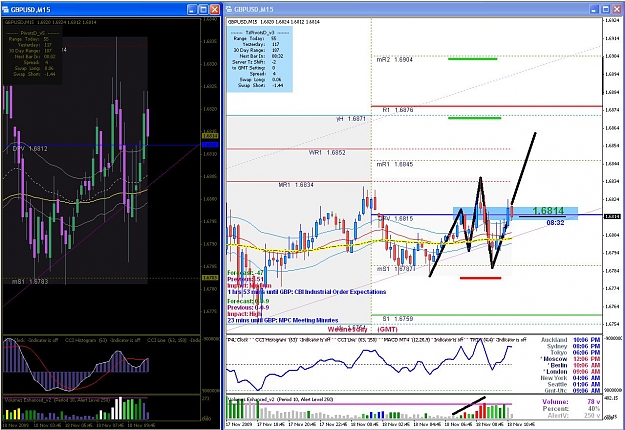Image resolution: width=625 pixels, height=430 pixels.
Task: Click the 'Forecast: -47' news label
Action: (x=245, y=273)
